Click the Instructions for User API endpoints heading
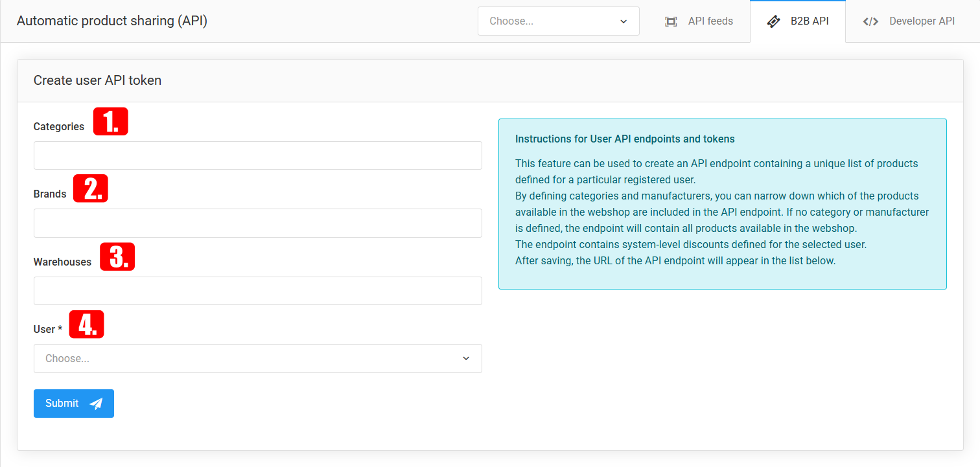 (x=625, y=139)
